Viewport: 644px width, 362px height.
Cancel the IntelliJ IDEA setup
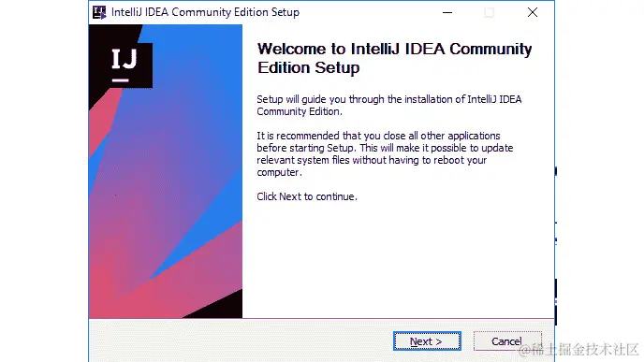click(507, 341)
